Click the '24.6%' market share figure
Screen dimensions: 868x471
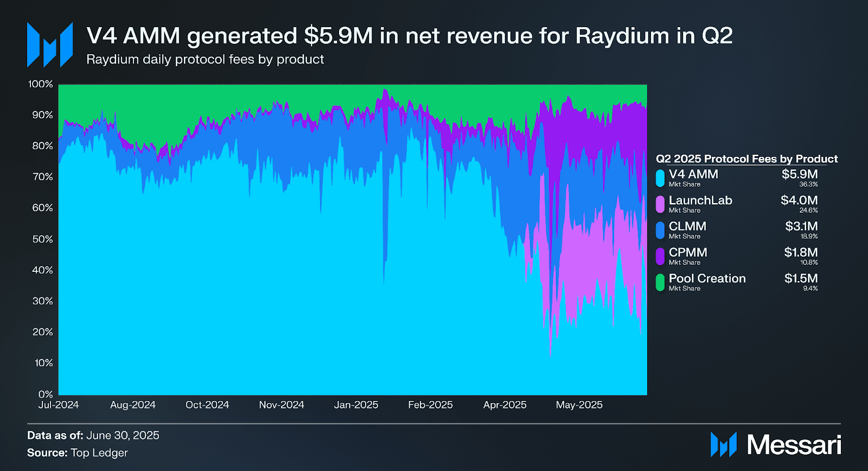click(808, 211)
